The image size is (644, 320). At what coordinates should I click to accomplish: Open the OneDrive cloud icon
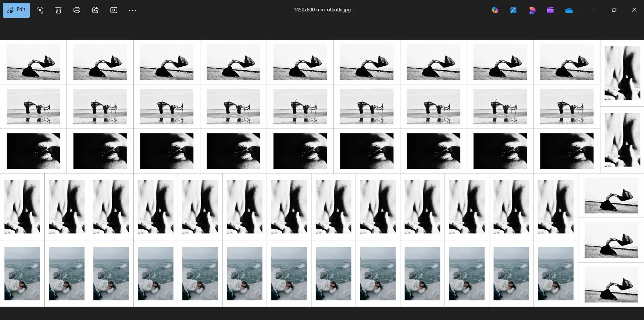point(569,10)
